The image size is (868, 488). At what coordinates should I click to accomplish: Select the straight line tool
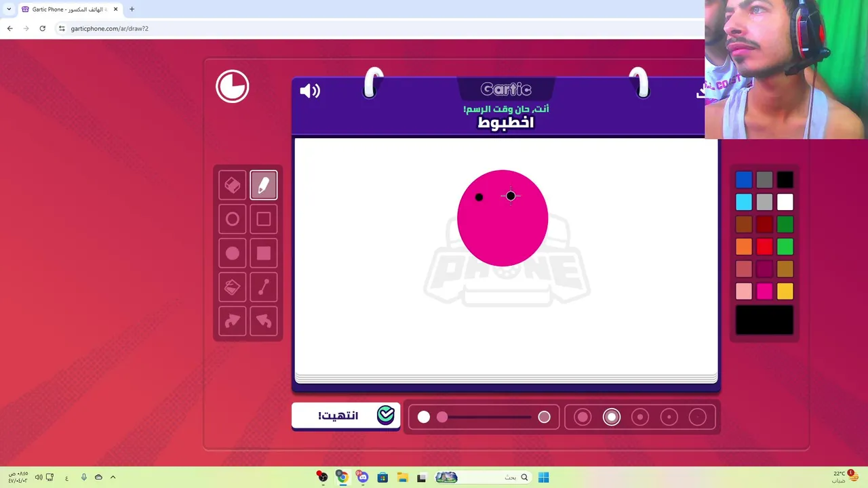coord(264,287)
